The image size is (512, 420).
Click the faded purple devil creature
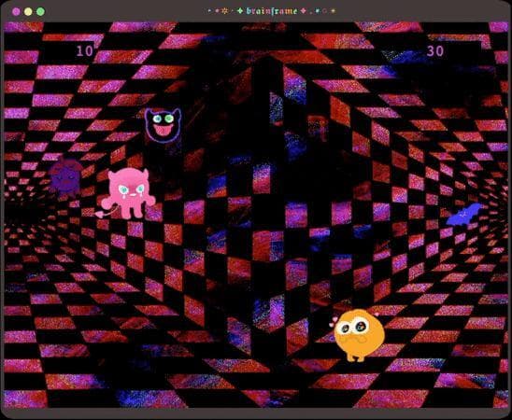(65, 177)
